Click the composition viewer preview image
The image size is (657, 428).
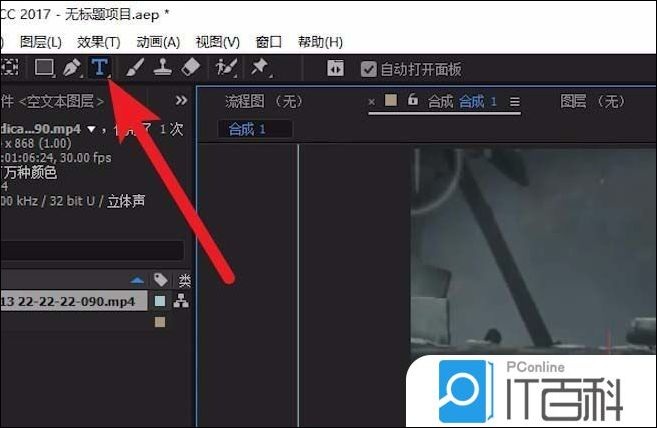pyautogui.click(x=533, y=251)
